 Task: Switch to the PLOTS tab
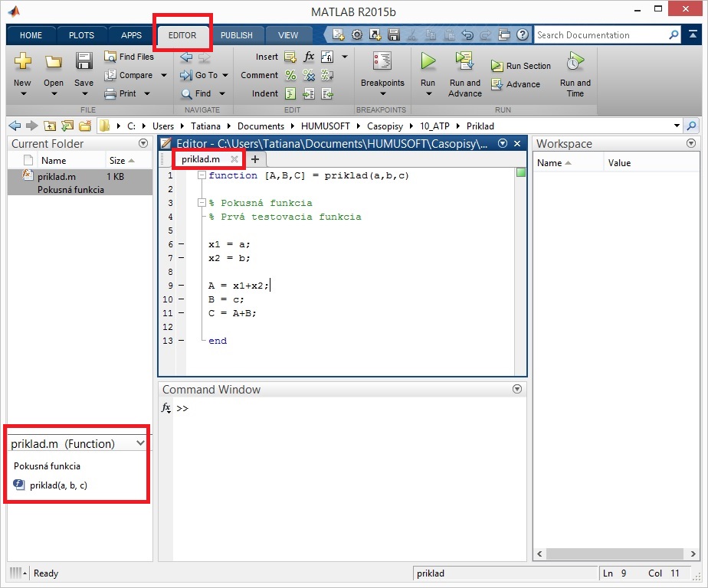81,35
